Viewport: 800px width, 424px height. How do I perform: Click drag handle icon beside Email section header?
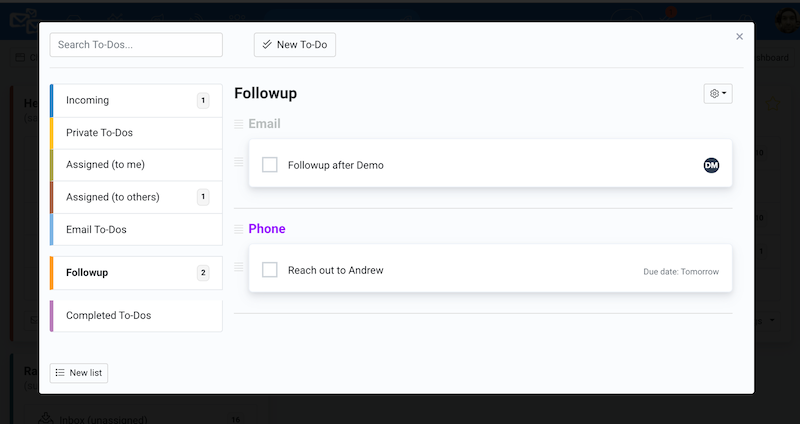(x=238, y=124)
